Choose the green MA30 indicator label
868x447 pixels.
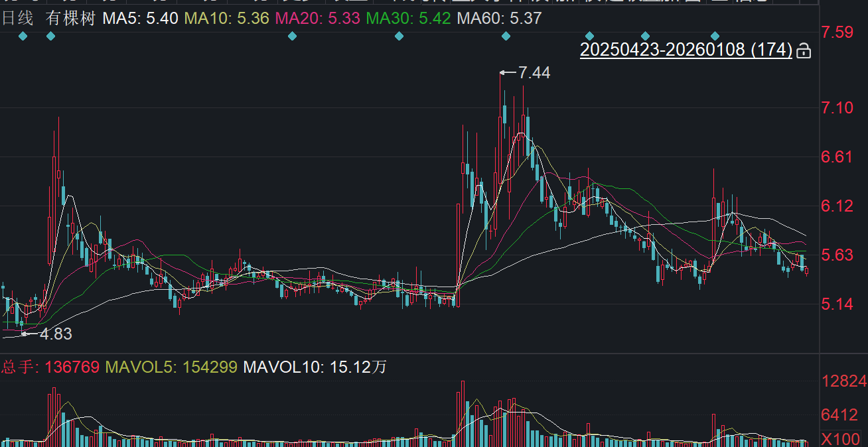click(409, 18)
